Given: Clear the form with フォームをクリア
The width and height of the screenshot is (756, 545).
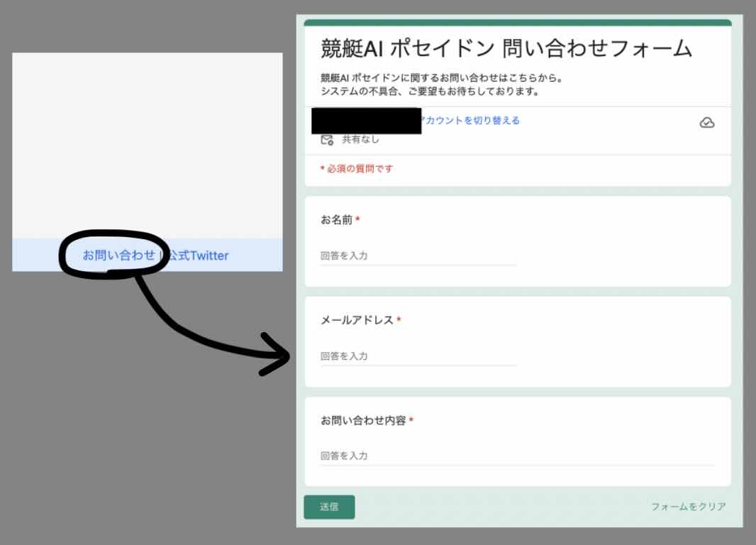Looking at the screenshot, I should 688,506.
